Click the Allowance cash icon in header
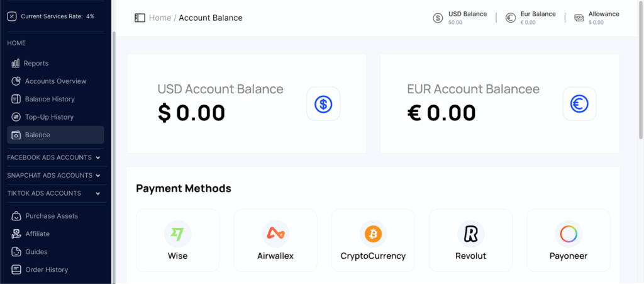 (x=579, y=18)
